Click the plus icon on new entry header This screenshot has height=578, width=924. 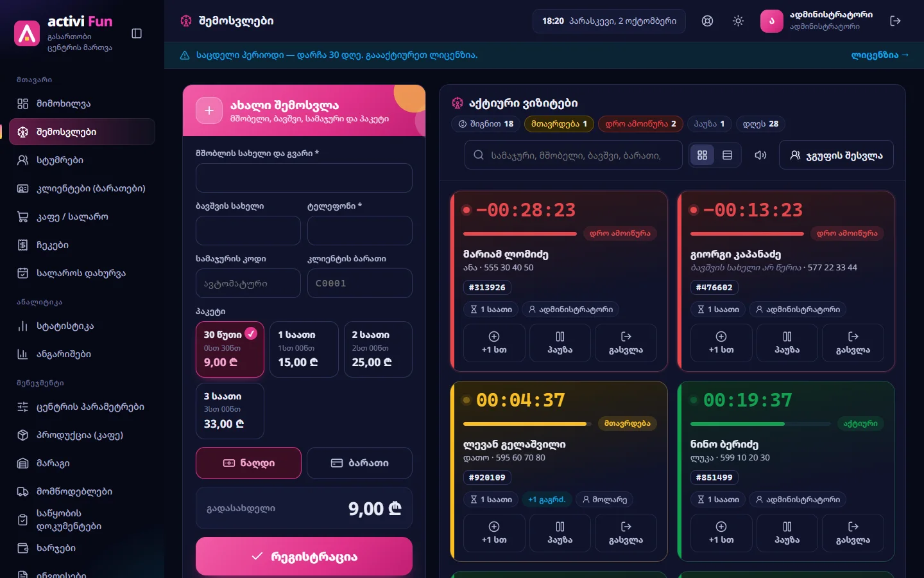(209, 110)
